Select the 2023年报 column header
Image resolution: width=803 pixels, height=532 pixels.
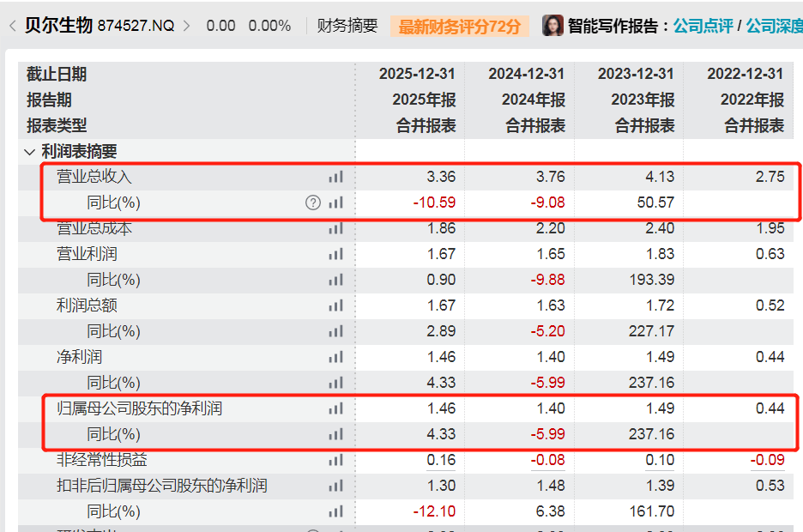643,100
